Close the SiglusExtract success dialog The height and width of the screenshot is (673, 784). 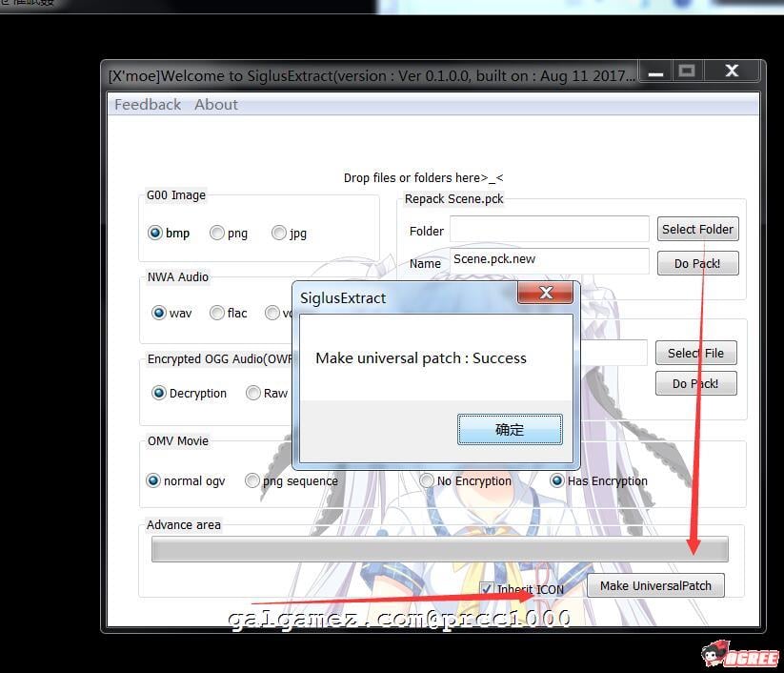click(x=546, y=293)
